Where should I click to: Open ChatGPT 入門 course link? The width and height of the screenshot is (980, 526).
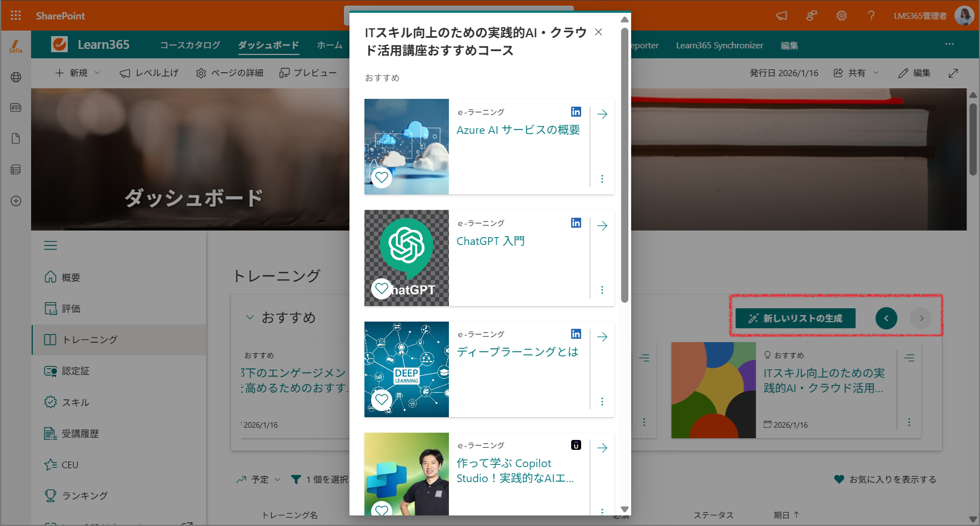pos(491,241)
